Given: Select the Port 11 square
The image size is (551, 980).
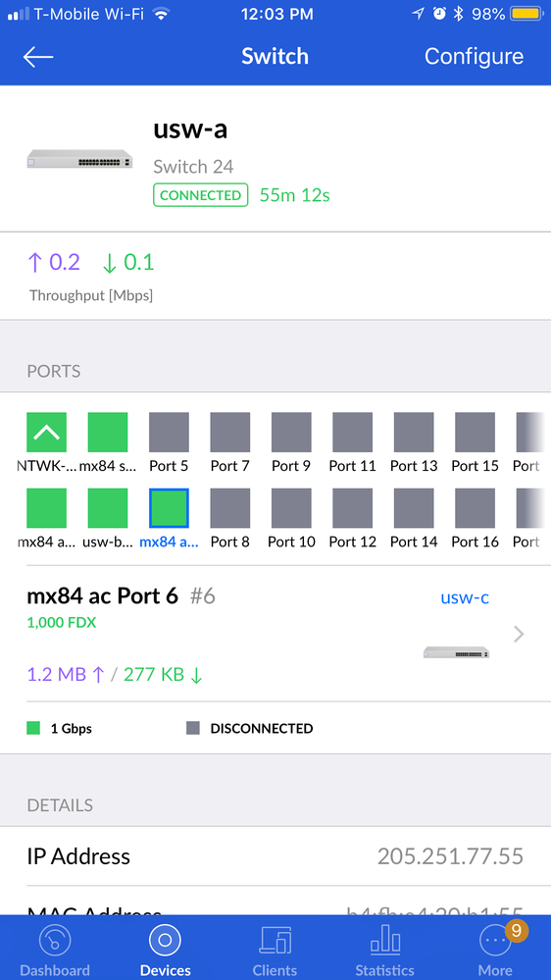Looking at the screenshot, I should (x=352, y=432).
